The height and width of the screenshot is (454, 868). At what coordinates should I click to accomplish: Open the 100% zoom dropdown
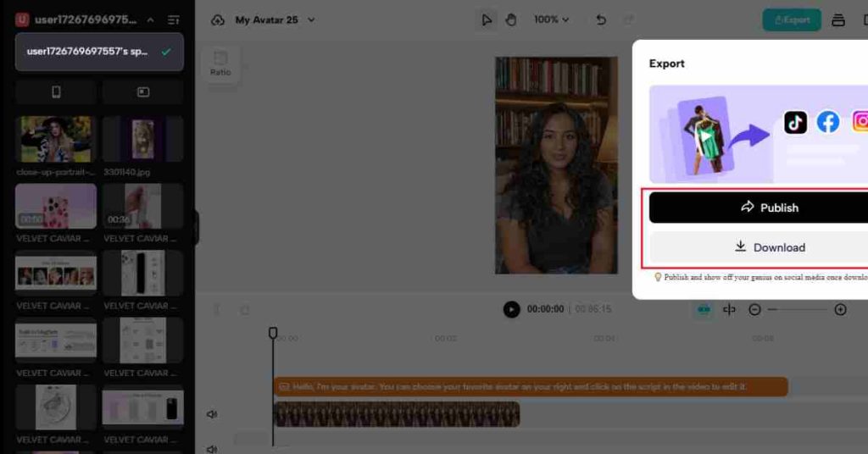[551, 19]
